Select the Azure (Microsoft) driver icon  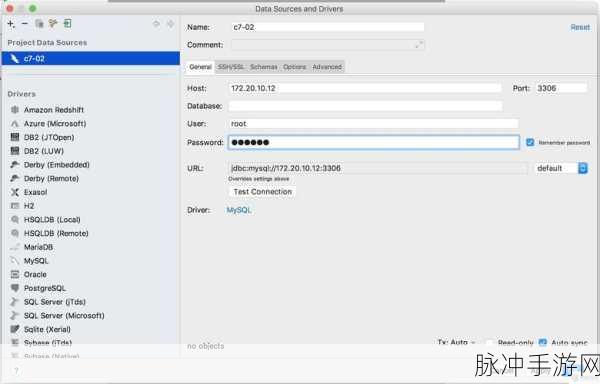pos(15,124)
